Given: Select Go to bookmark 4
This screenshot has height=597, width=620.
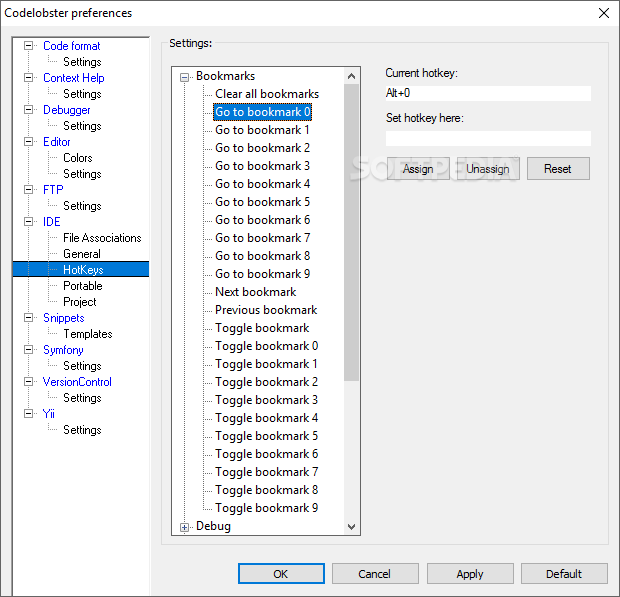Looking at the screenshot, I should 263,184.
